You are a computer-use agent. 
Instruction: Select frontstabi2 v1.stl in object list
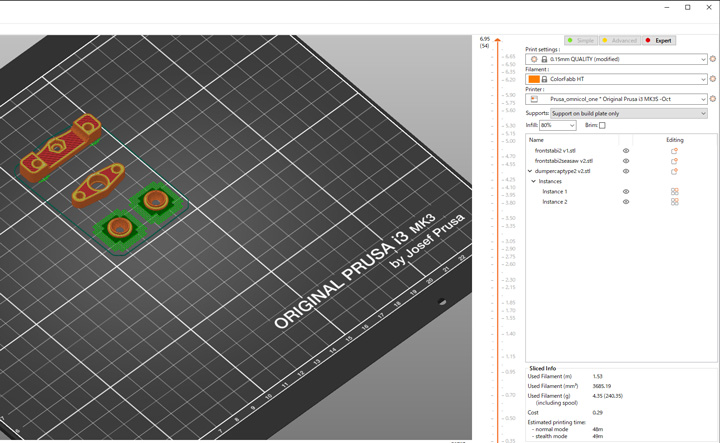click(555, 151)
